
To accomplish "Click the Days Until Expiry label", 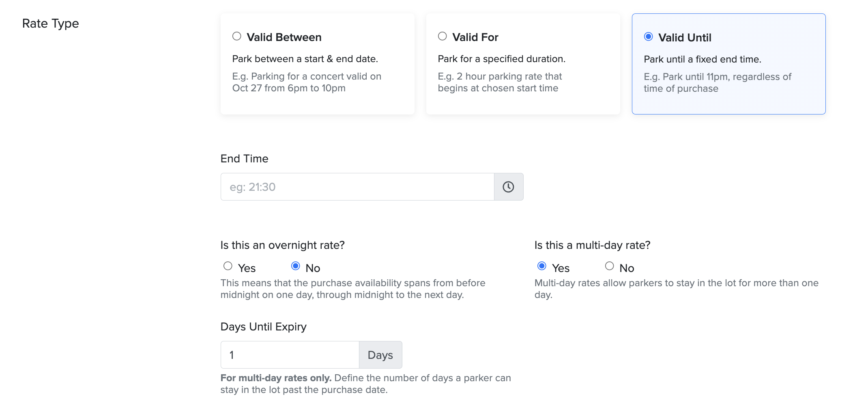I will click(263, 327).
